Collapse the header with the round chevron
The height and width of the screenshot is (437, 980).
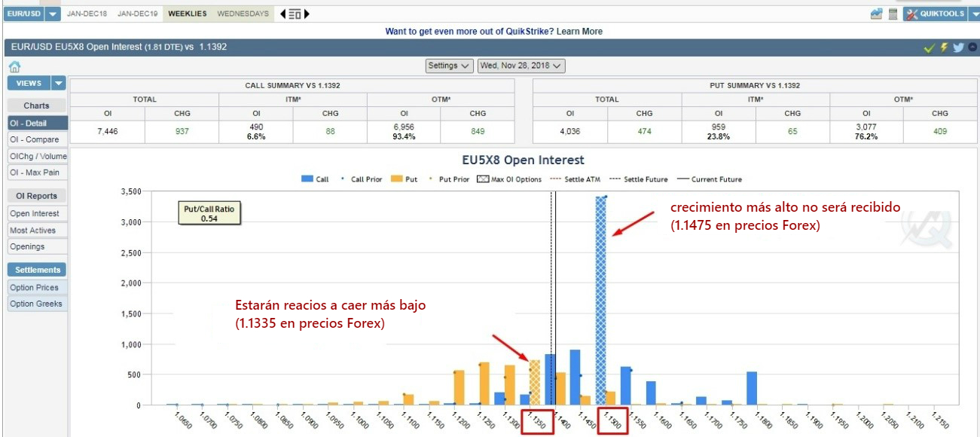tap(972, 47)
